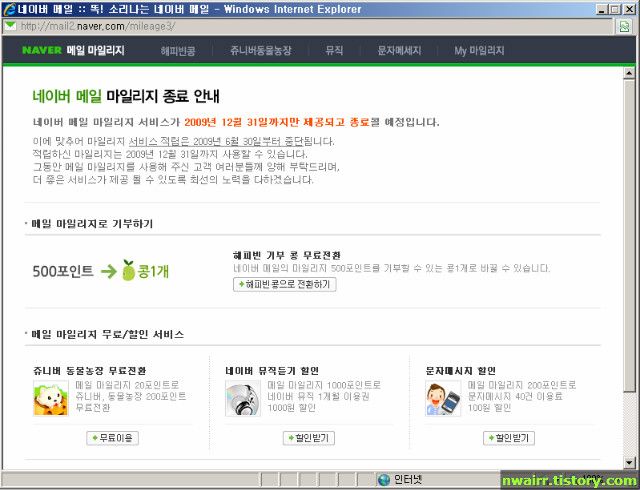
Task: Click the underlined 서비스 적립은 2009년 6월 30일부터 중단 text
Action: [216, 142]
